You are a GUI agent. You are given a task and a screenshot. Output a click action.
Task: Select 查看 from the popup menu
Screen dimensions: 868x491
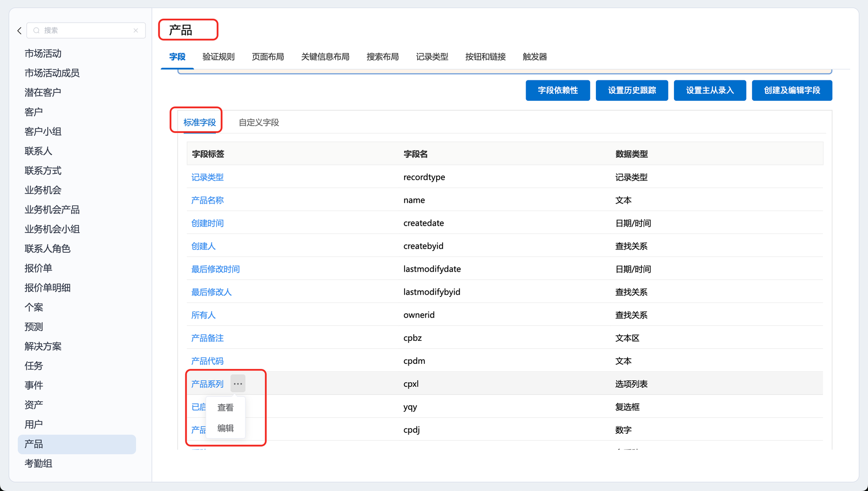coord(225,408)
